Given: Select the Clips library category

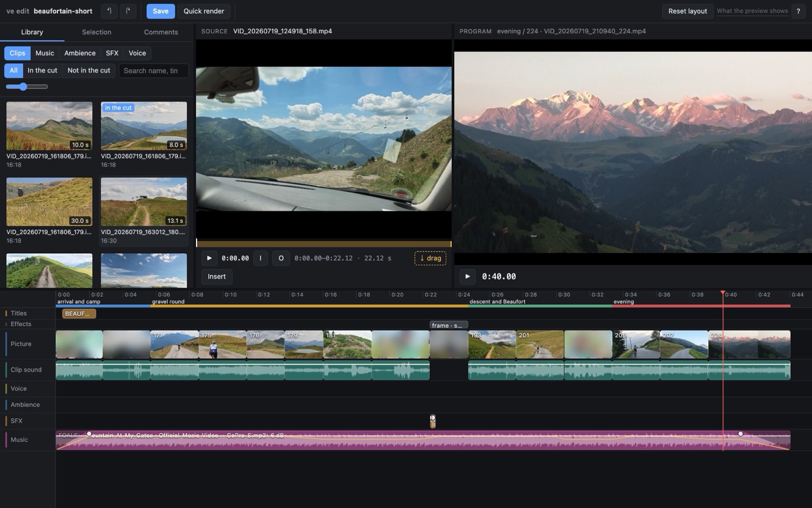Looking at the screenshot, I should (x=17, y=53).
